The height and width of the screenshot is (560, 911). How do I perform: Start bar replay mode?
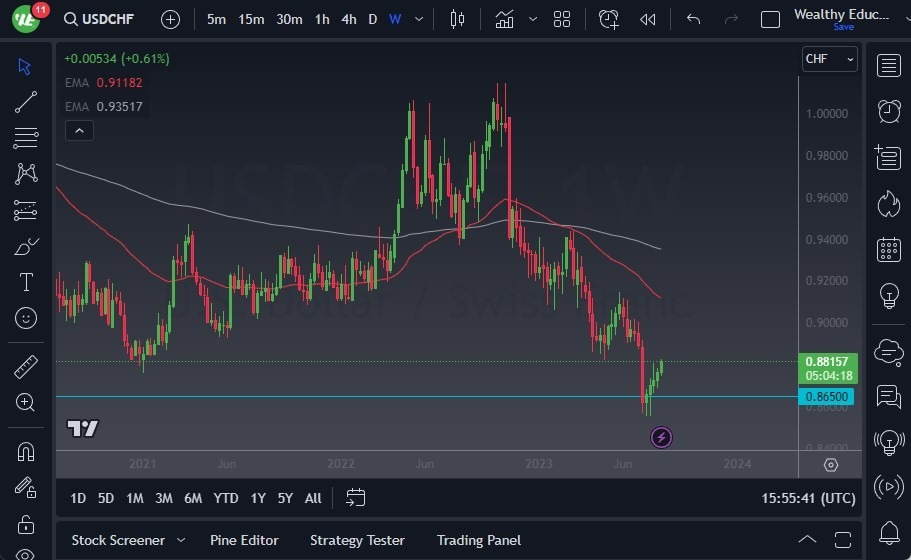click(647, 19)
